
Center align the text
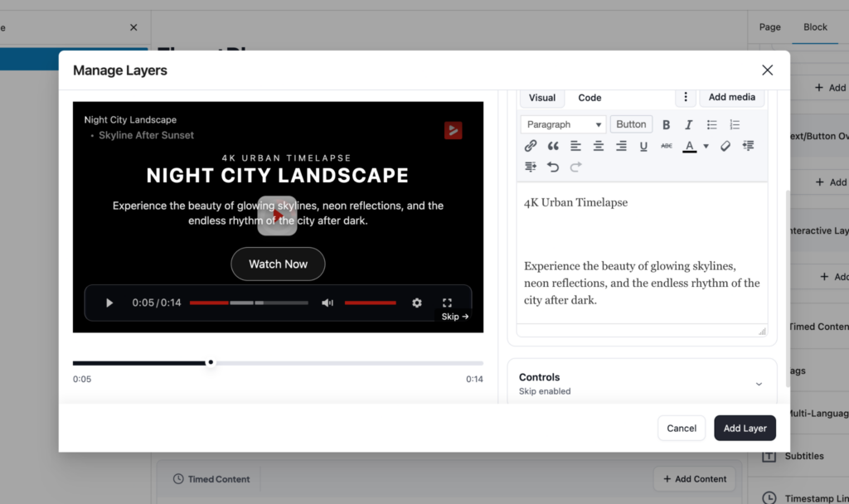[599, 146]
